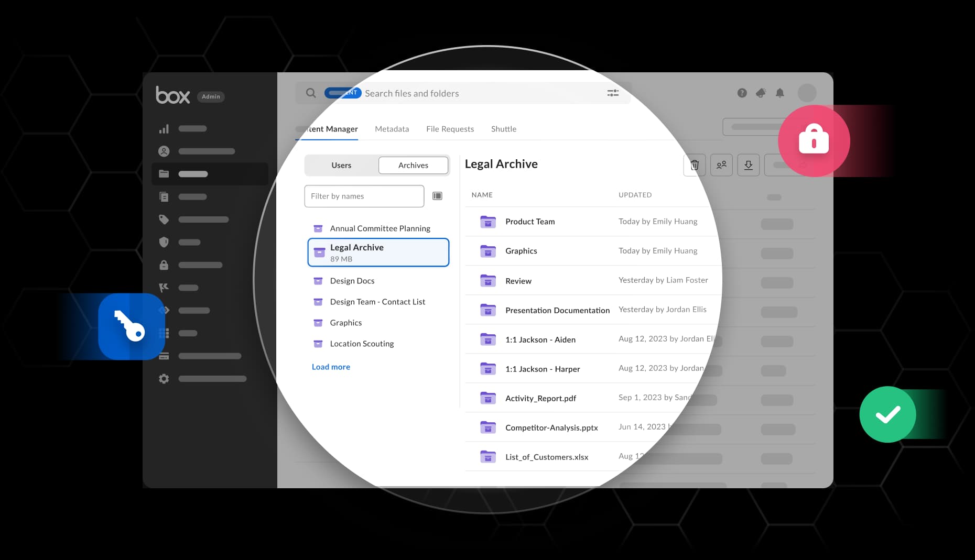975x560 pixels.
Task: Click 'Yesterday by Jordan Ellis' cell
Action: pyautogui.click(x=663, y=310)
